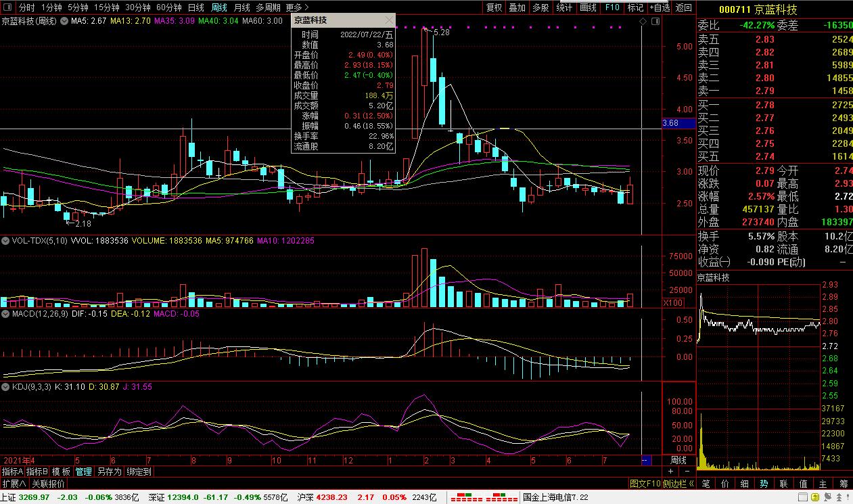Click the pin icon at top-left of toolbar
The height and width of the screenshot is (504, 853).
(x=8, y=7)
